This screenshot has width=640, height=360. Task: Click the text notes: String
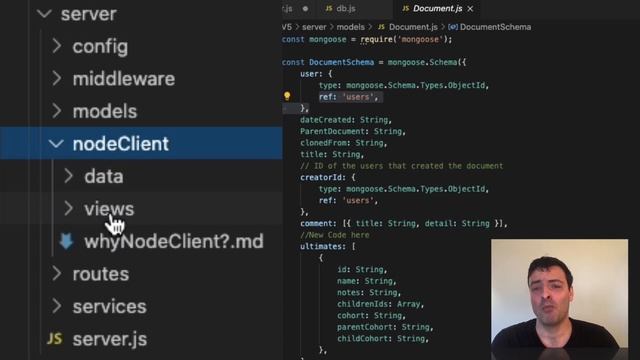pos(369,293)
